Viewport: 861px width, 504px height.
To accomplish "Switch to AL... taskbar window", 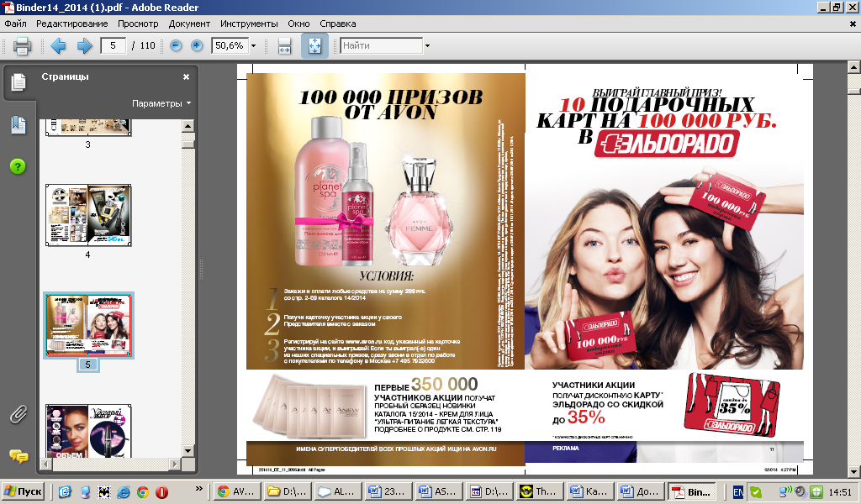I will (x=337, y=491).
